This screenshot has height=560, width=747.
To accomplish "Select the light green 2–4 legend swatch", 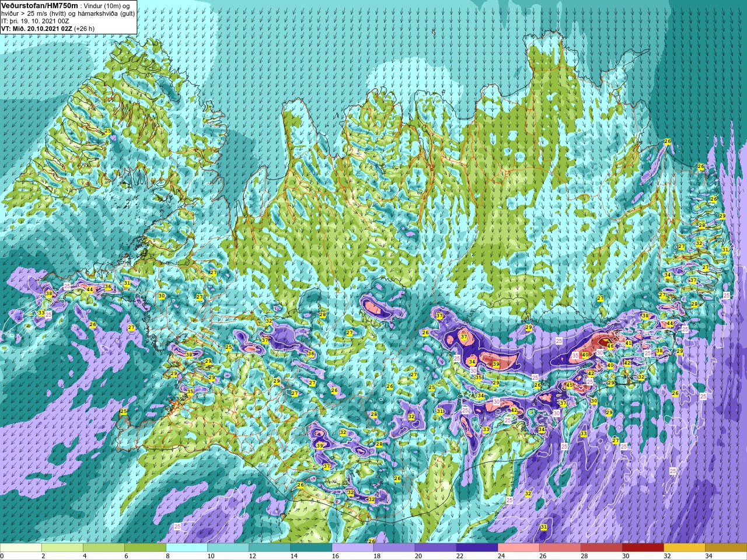I will click(x=62, y=548).
